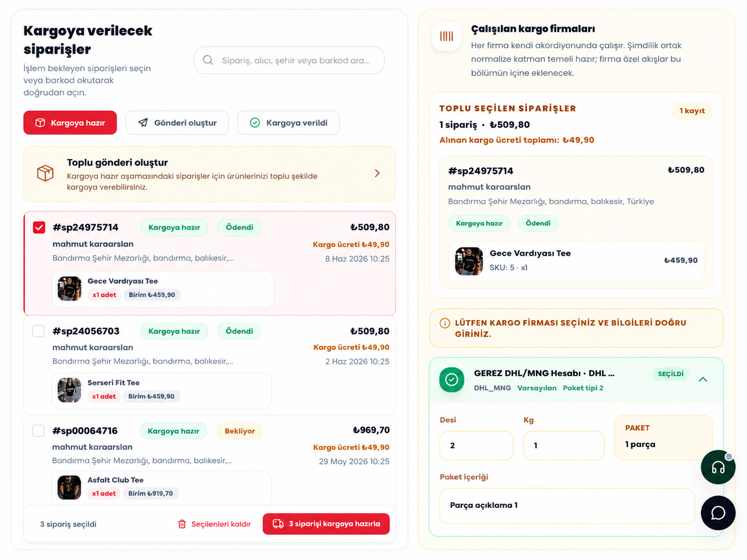Click Seçilenleri kaldır link

pos(221,524)
